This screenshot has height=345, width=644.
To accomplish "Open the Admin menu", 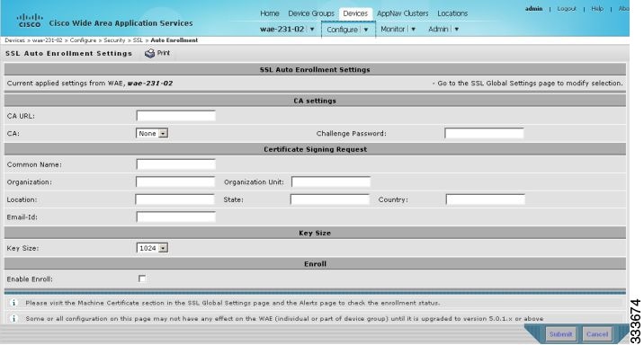I will (x=438, y=29).
